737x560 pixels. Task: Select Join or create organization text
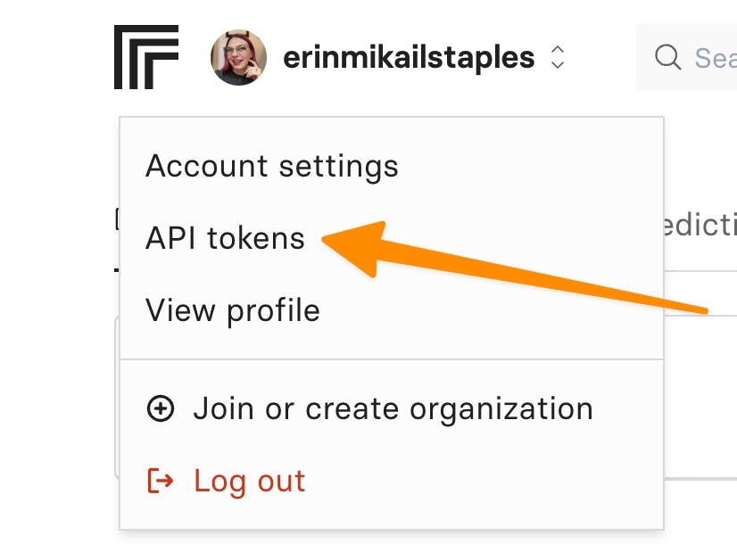click(393, 408)
